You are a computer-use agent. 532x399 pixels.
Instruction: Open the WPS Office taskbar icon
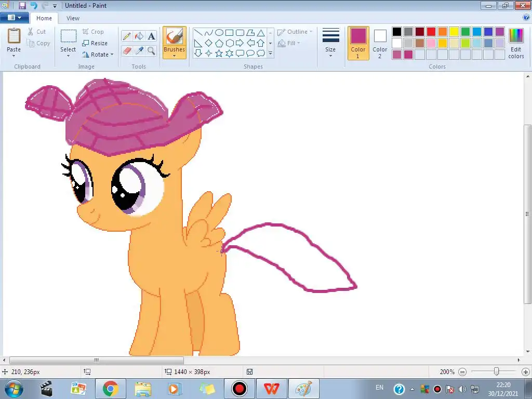(271, 389)
